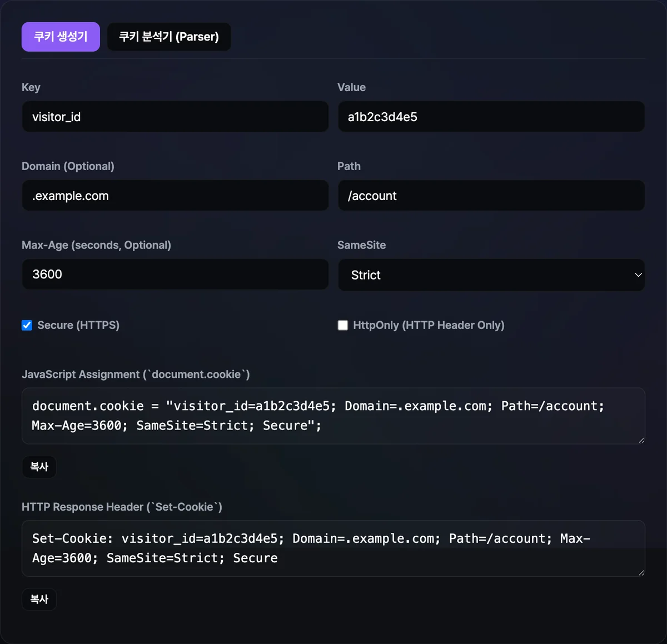The image size is (667, 644).
Task: Switch to 쿠키 생성기 tab
Action: [61, 37]
